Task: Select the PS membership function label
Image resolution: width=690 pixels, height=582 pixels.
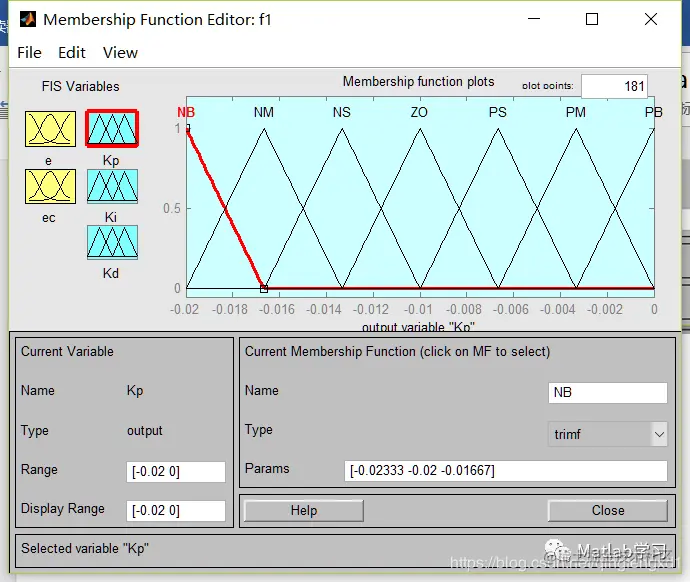Action: click(x=498, y=112)
